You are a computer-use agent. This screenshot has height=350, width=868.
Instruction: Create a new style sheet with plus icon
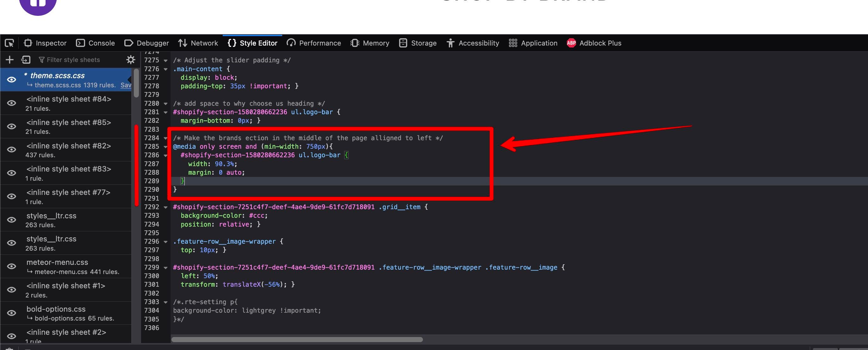pos(9,60)
